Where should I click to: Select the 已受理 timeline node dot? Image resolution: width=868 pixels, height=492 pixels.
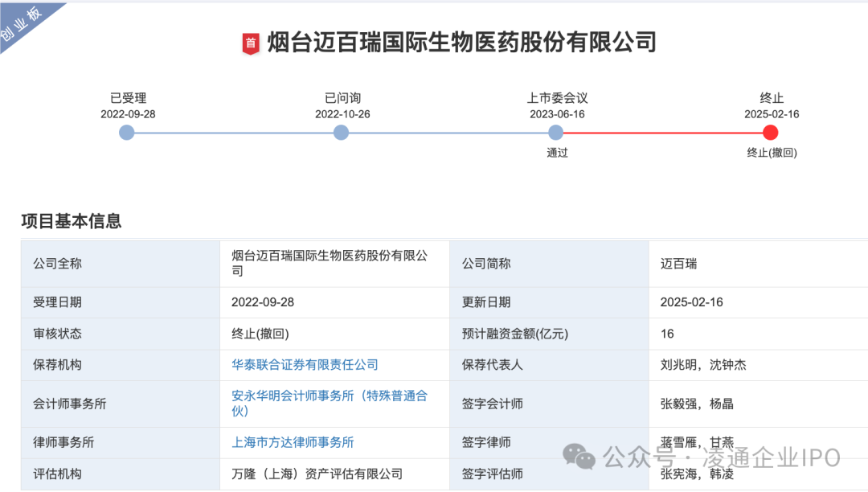tap(127, 133)
